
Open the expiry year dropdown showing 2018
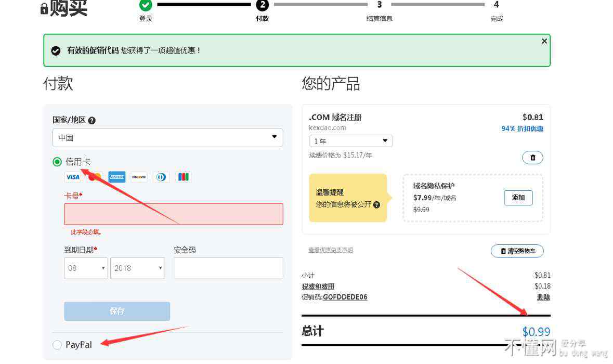pos(138,268)
